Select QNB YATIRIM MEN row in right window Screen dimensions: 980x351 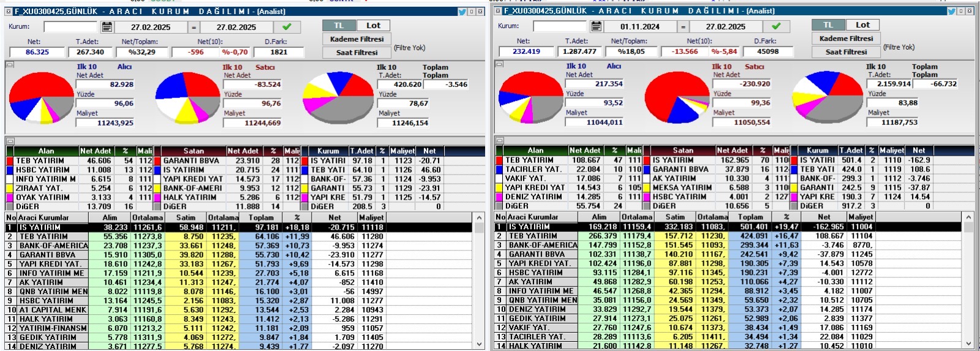coord(729,300)
